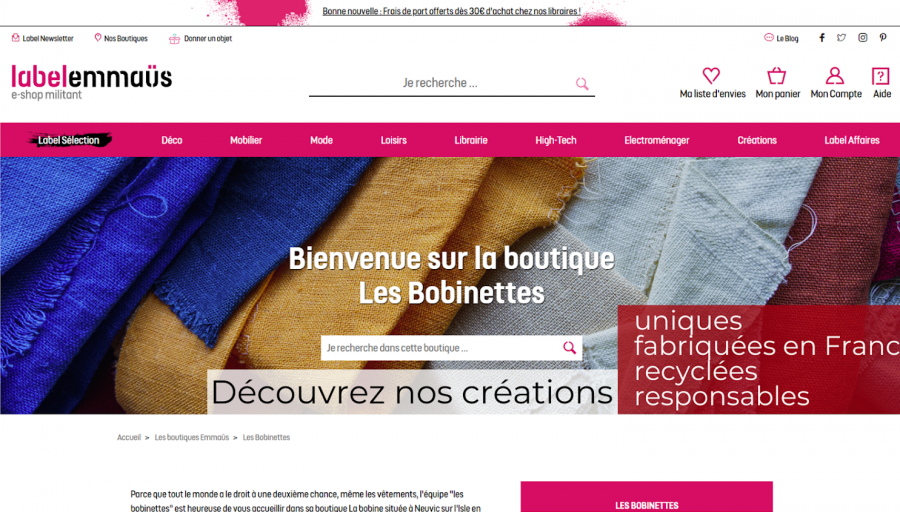Image resolution: width=900 pixels, height=512 pixels.
Task: Open Ma liste d'envies heart icon
Action: (x=711, y=76)
